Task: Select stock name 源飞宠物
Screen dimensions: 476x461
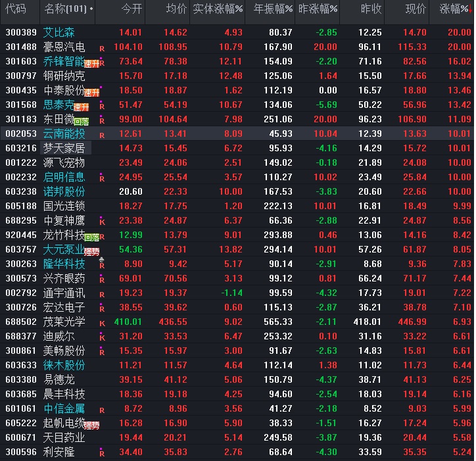Action: coord(64,163)
